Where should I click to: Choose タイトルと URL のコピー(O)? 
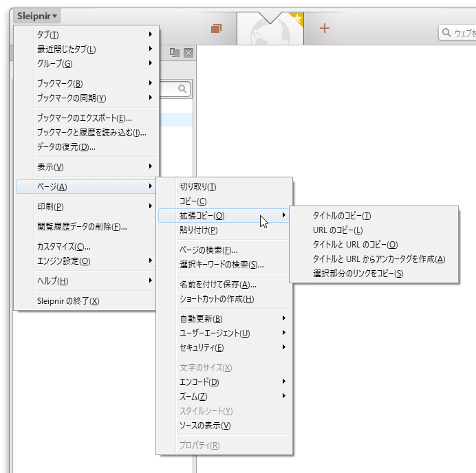(374, 244)
